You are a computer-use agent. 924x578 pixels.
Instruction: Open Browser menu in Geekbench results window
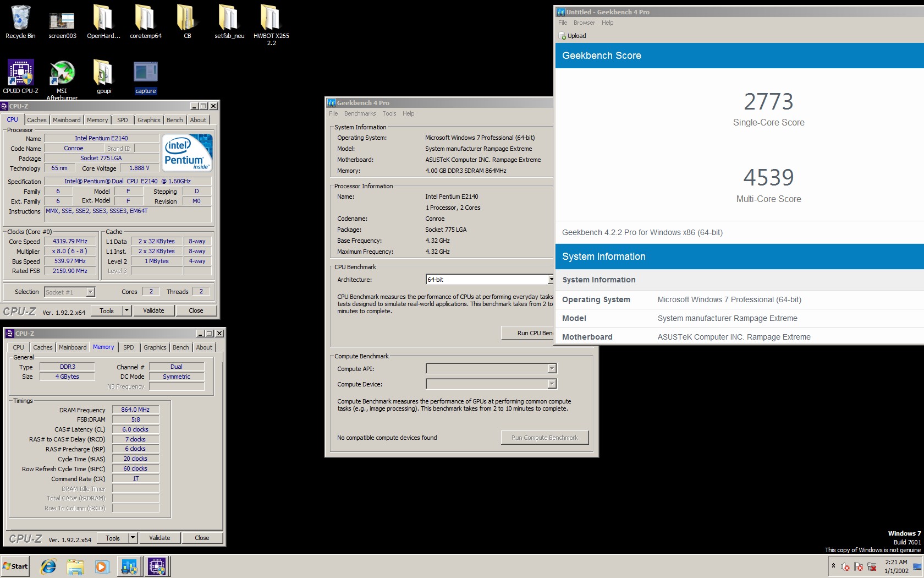(584, 23)
